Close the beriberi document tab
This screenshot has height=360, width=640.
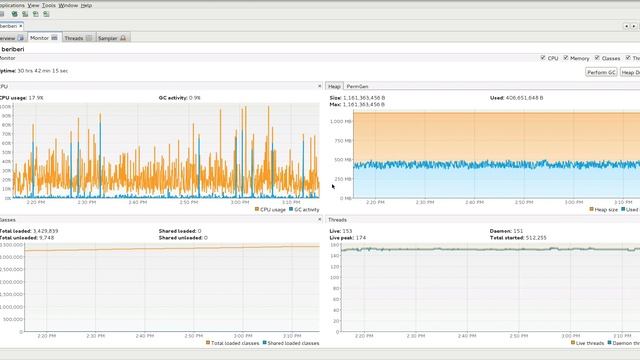20,26
